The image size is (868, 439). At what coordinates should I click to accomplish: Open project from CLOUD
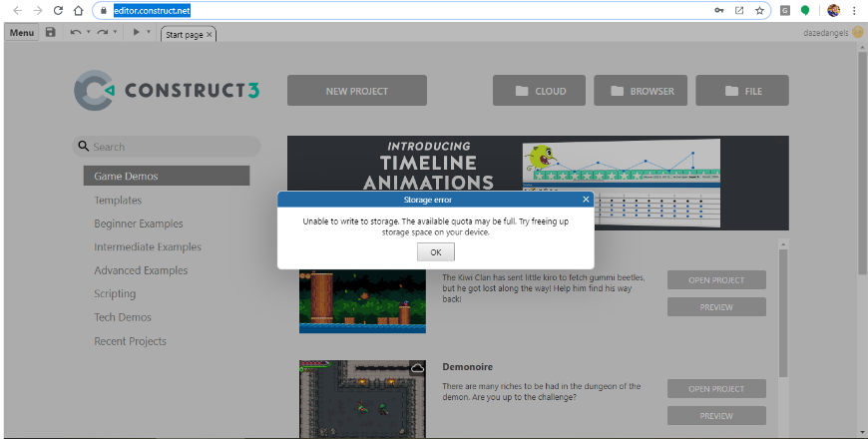coord(539,91)
